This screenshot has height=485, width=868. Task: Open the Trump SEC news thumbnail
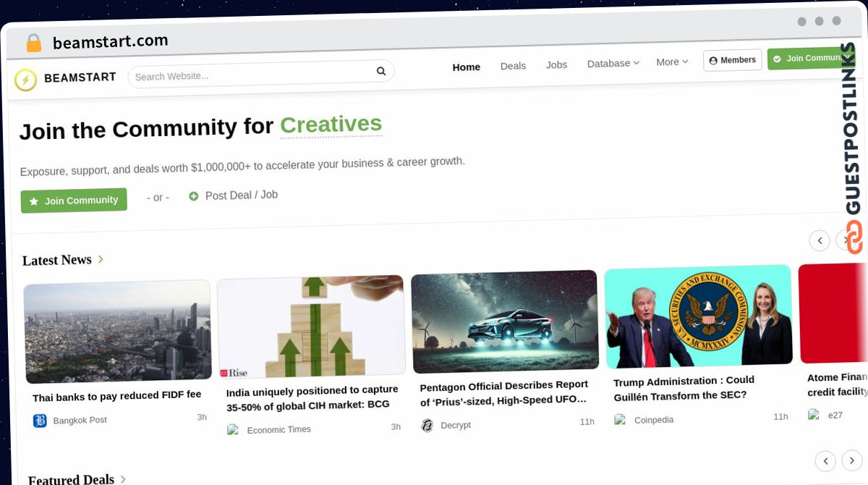pos(698,317)
